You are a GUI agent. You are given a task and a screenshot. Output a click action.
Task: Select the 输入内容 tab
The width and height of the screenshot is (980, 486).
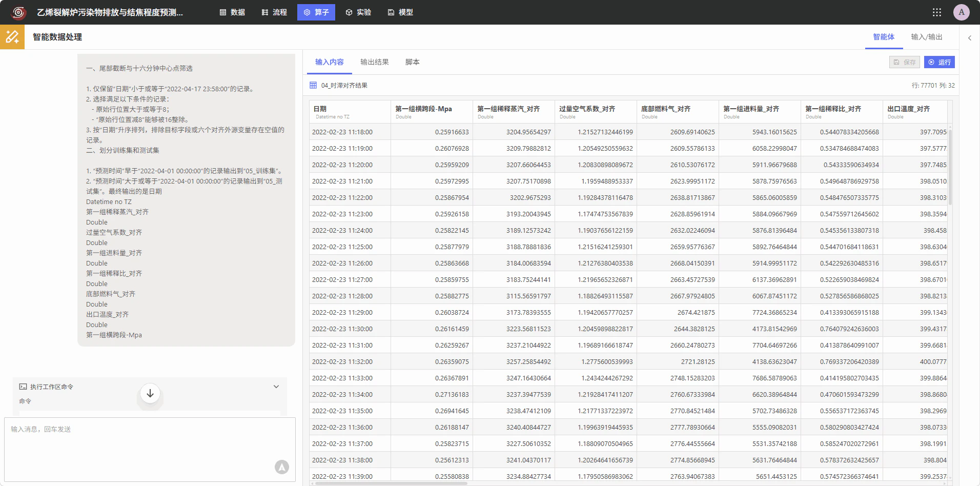(330, 62)
